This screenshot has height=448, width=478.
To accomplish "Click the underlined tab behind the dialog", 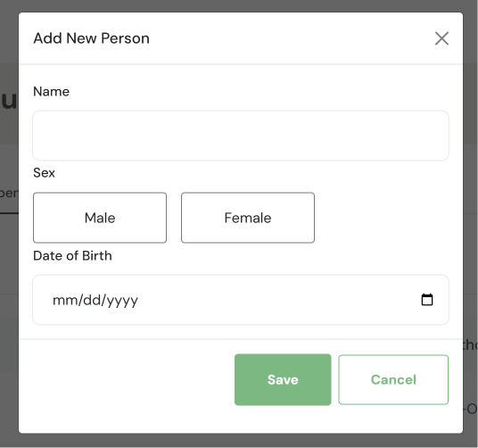I will 9,194.
